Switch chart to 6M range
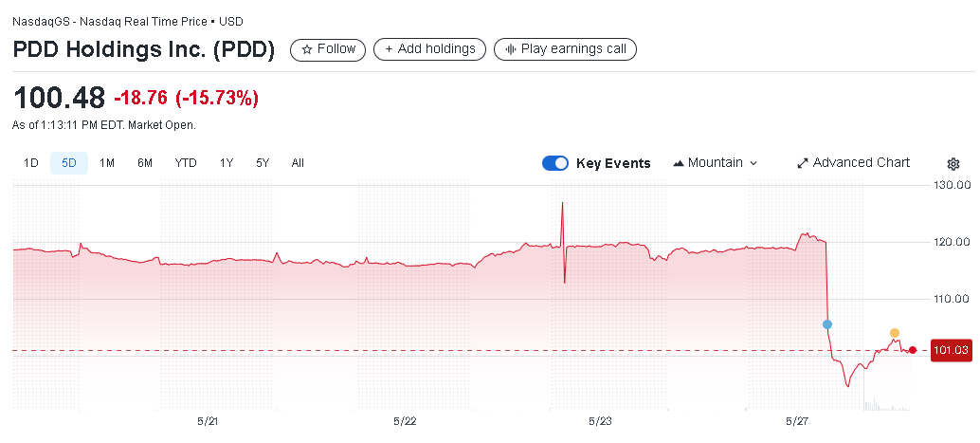Viewport: 980px width, 443px height. (145, 163)
